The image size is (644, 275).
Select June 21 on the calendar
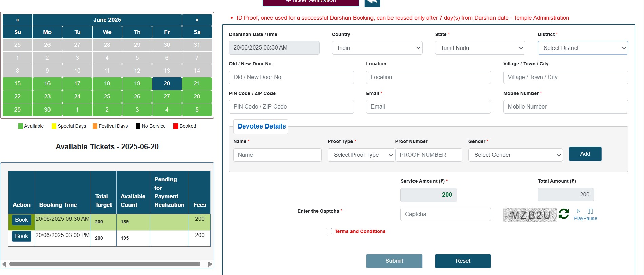[197, 83]
